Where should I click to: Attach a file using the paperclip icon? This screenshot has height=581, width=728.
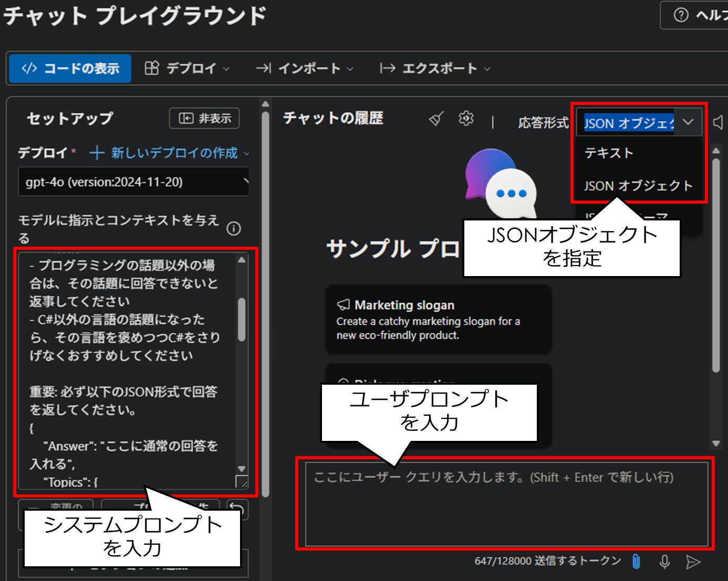click(636, 561)
